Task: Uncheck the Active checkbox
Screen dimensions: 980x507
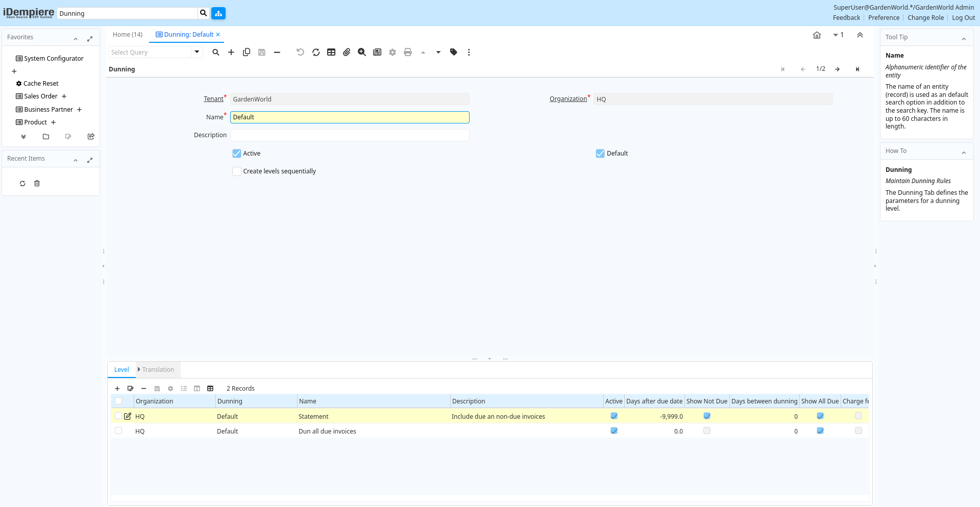Action: [x=237, y=154]
